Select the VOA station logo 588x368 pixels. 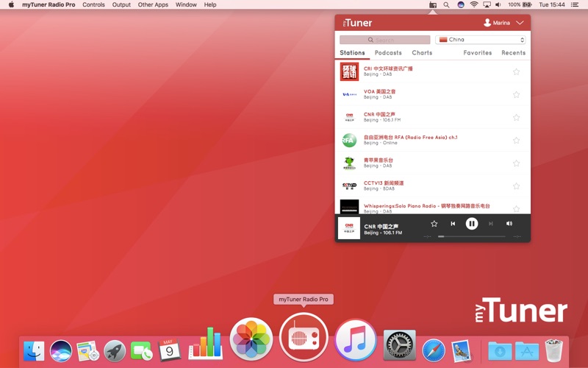350,95
